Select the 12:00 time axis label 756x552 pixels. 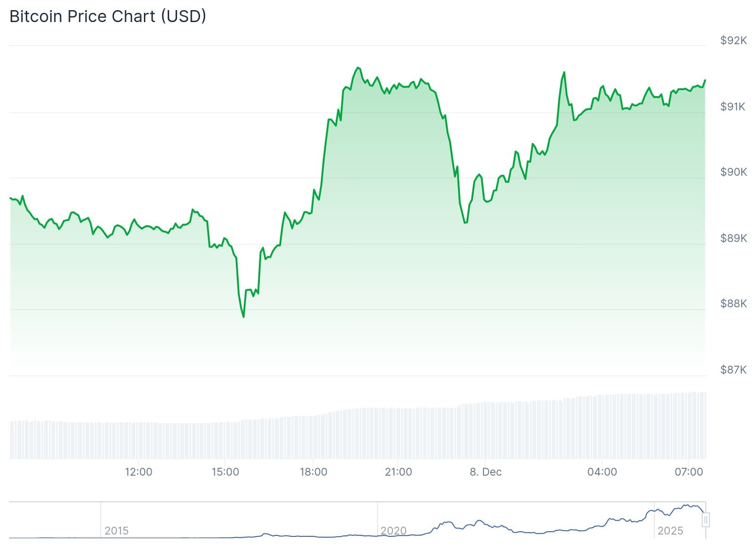click(138, 472)
